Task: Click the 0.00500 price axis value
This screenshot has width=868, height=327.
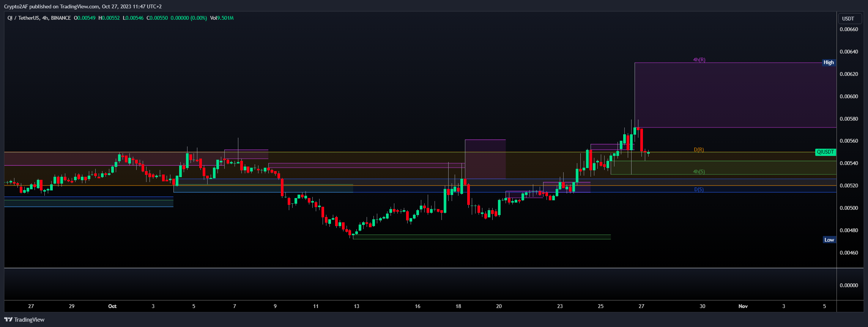Action: 849,208
